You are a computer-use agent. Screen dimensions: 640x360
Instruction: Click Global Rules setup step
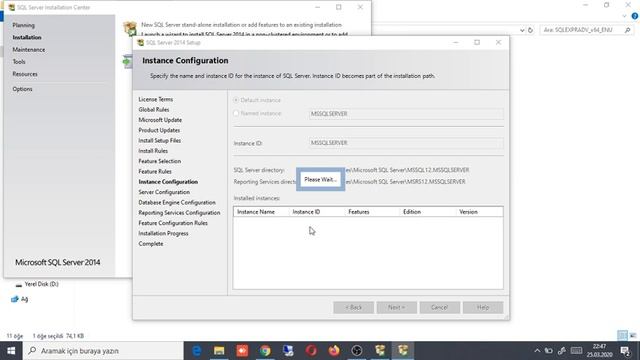(x=153, y=110)
